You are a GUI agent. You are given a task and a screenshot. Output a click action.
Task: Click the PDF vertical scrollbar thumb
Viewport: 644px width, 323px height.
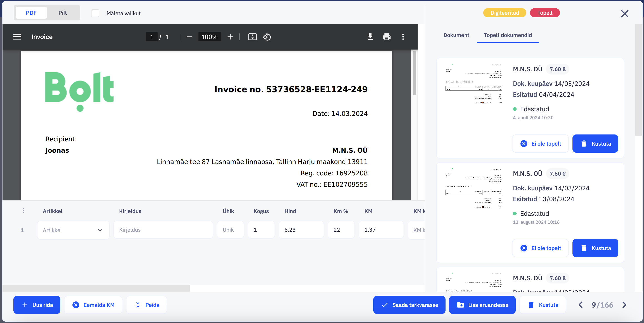coord(414,73)
